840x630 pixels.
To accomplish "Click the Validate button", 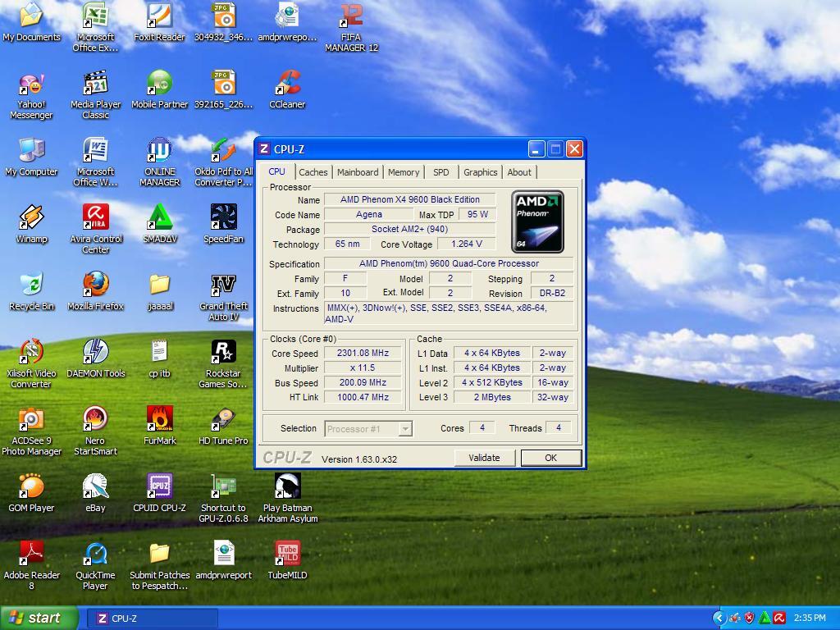I will coord(484,458).
